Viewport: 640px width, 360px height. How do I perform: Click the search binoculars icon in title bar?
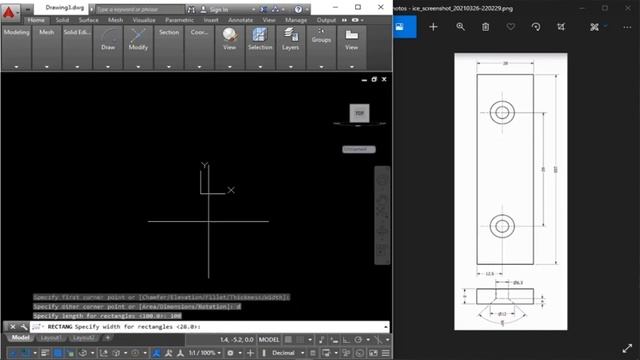[x=191, y=9]
